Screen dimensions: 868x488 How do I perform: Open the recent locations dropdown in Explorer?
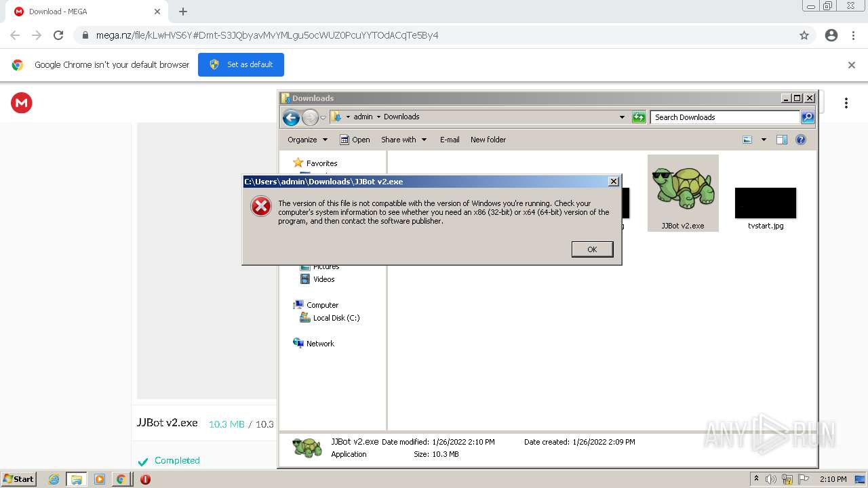point(323,117)
